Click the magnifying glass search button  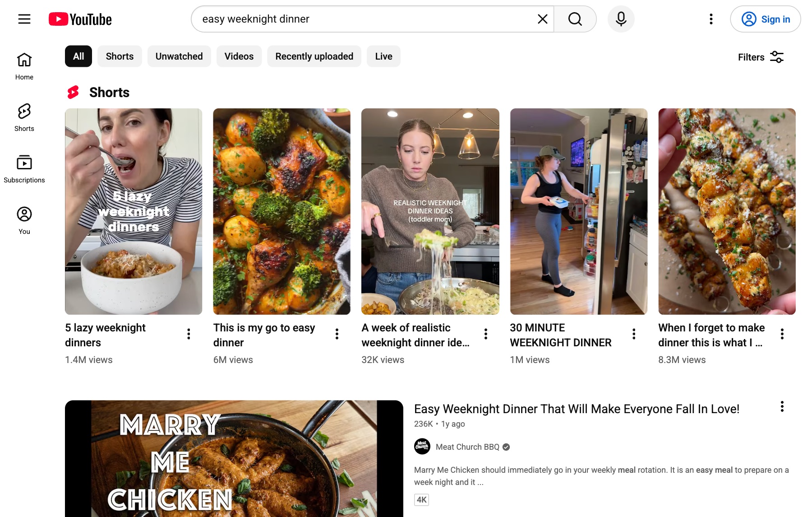(x=575, y=19)
